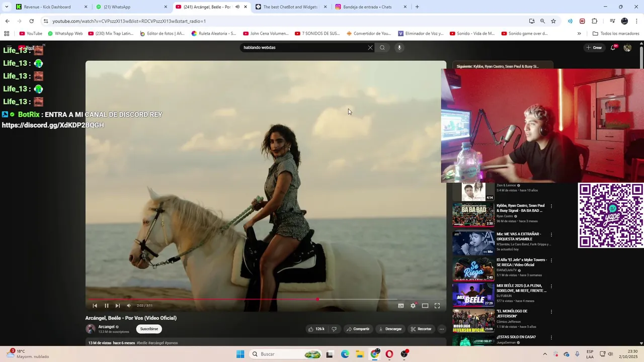This screenshot has width=644, height=362.
Task: Click the address bar URL
Action: pos(129,21)
